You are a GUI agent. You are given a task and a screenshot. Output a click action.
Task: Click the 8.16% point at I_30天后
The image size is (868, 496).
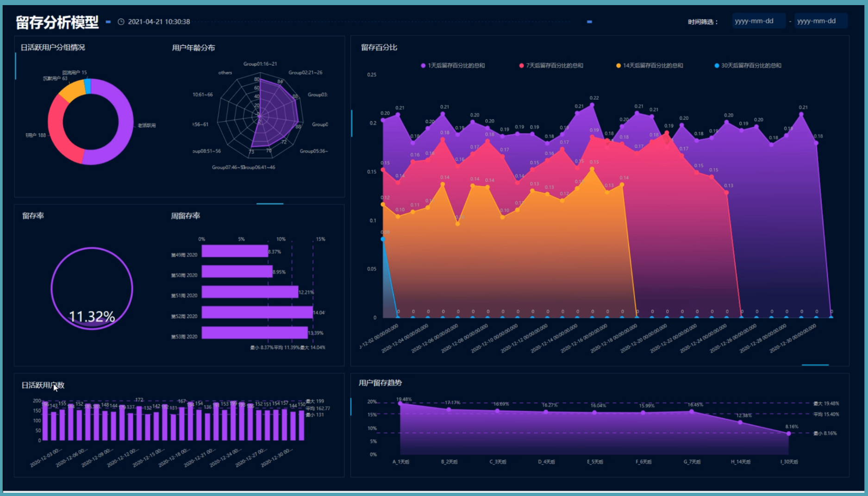(x=789, y=433)
